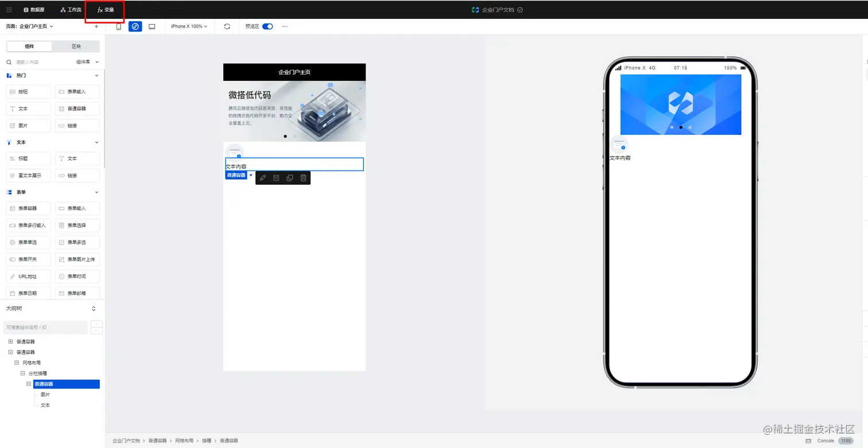Image resolution: width=868 pixels, height=448 pixels.
Task: Select the 表单选择 component
Action: 77,225
